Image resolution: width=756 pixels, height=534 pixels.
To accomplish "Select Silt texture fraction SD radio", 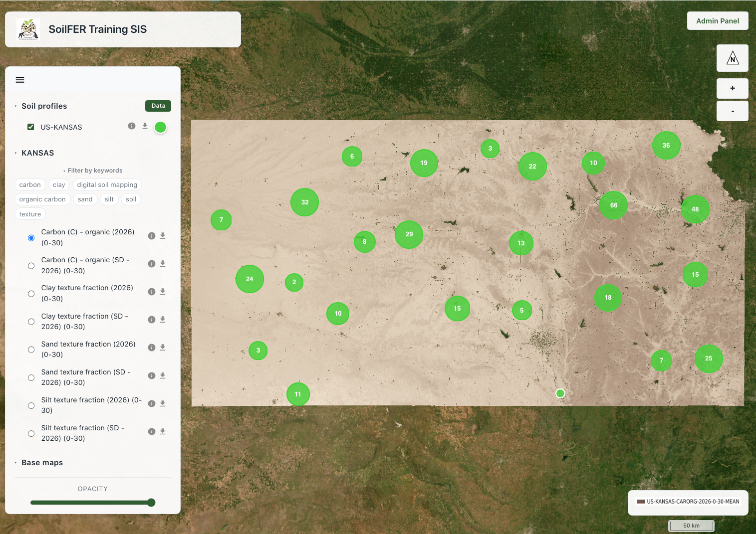I will click(x=31, y=433).
